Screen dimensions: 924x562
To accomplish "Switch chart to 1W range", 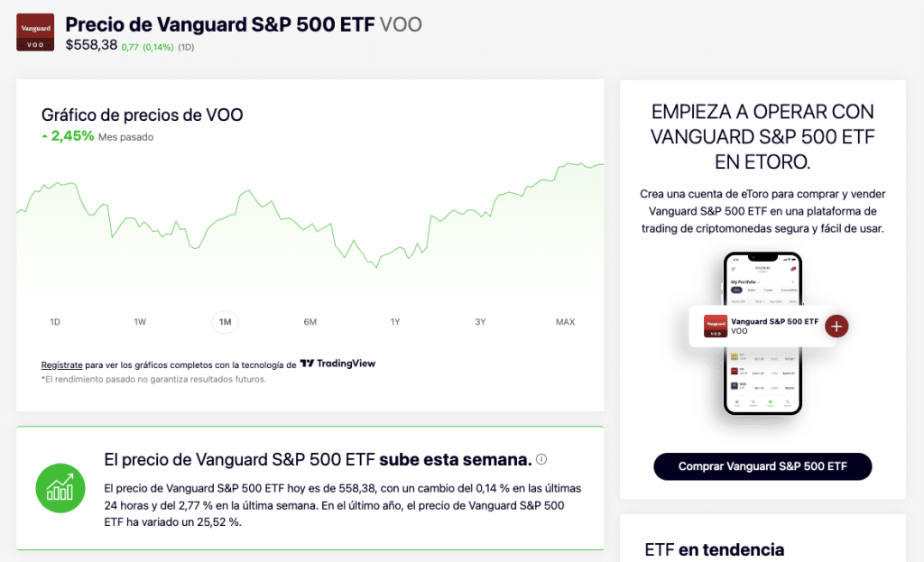I will [140, 322].
